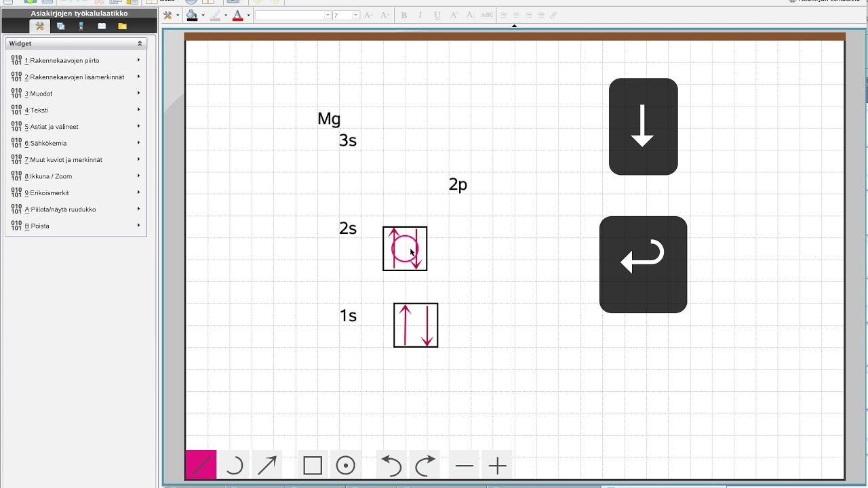Viewport: 868px width, 488px height.
Task: Open 6:Sähkökemia submenu
Action: pyautogui.click(x=76, y=143)
